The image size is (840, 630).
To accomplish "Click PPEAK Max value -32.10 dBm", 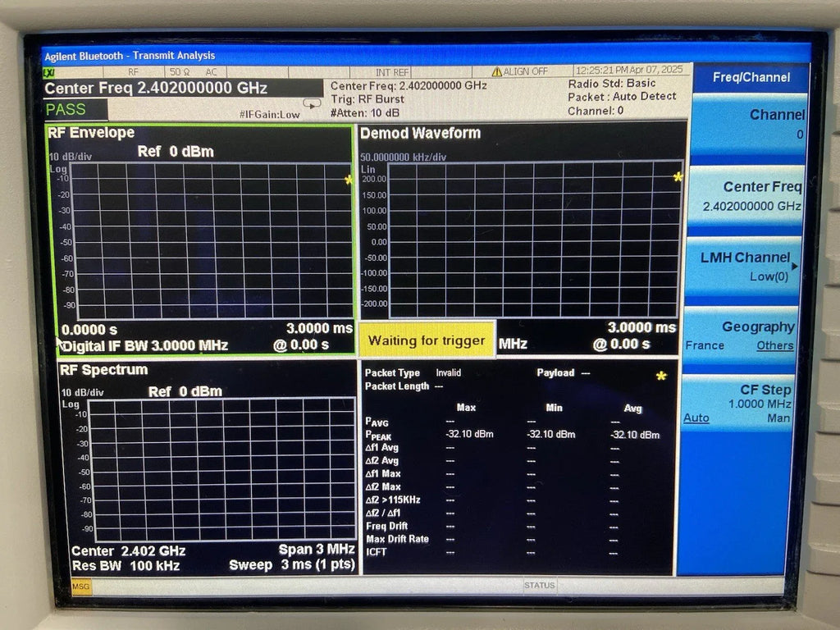I will [469, 434].
